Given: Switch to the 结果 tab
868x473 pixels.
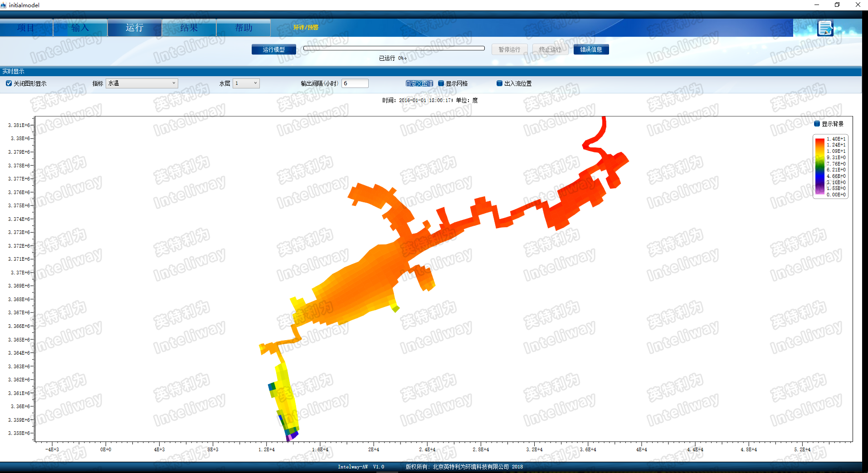Looking at the screenshot, I should point(189,28).
